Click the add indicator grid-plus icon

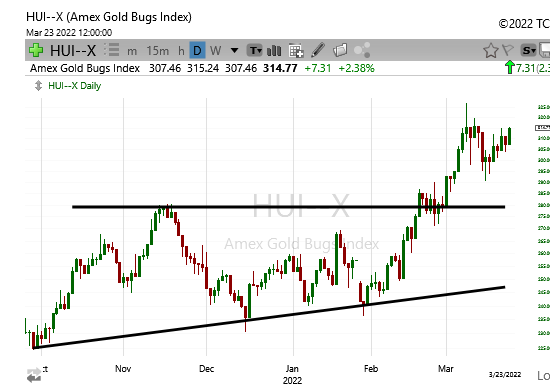pos(296,50)
